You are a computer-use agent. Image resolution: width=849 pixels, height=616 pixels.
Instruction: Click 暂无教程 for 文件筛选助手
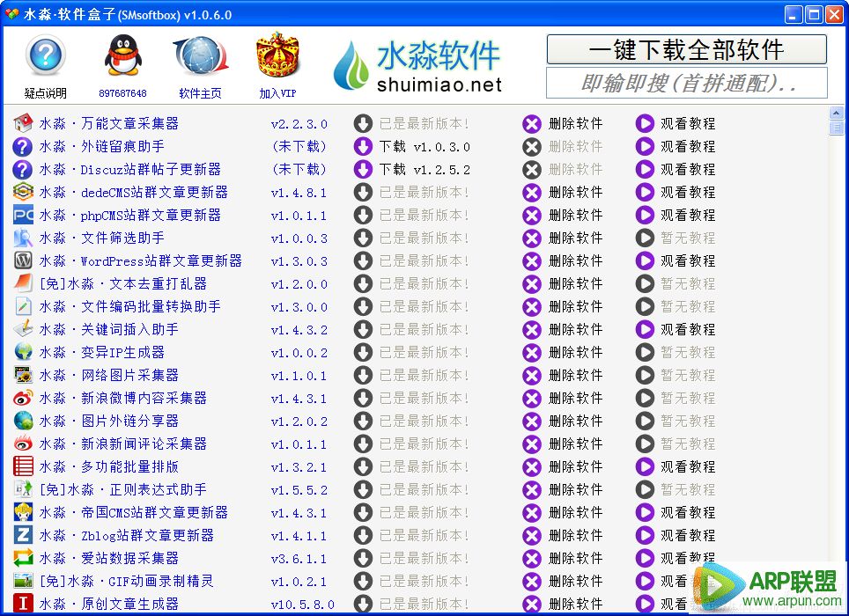pyautogui.click(x=688, y=238)
